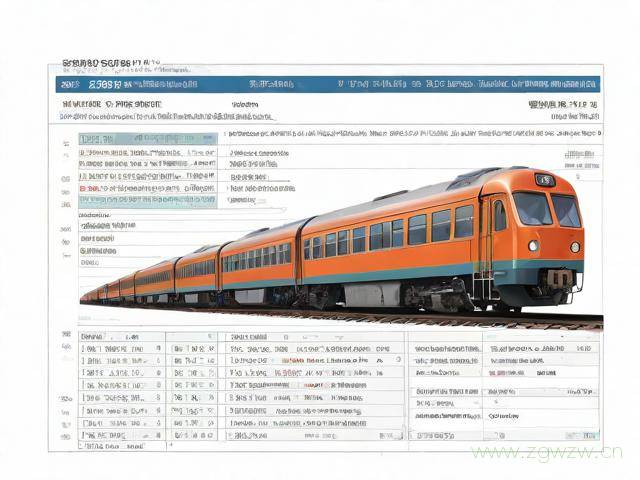This screenshot has width=640, height=480.
Task: Click the train's left headlight
Action: [532, 245]
